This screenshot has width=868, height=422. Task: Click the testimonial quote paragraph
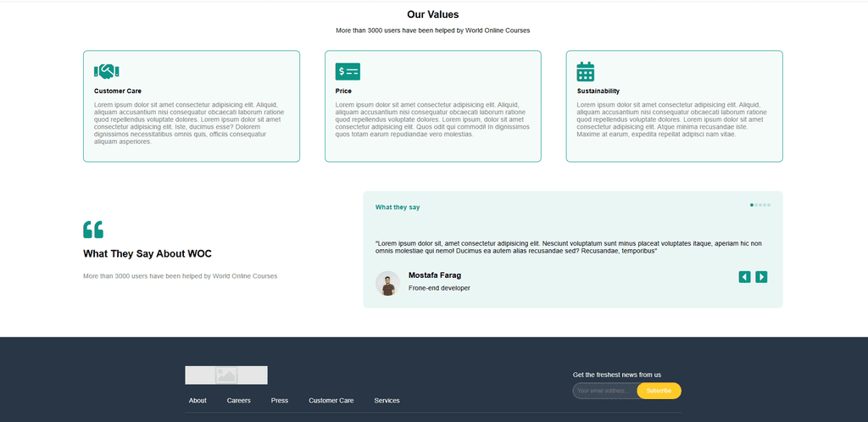[x=569, y=247]
